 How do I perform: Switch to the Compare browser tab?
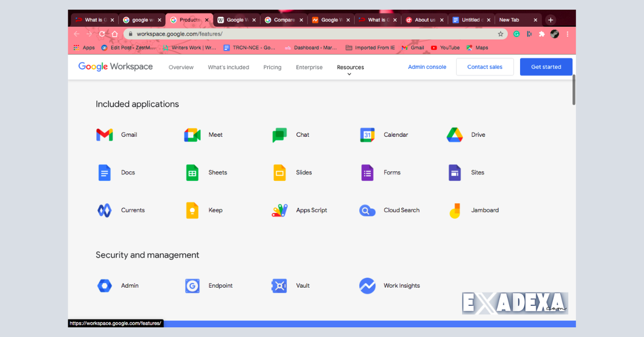(x=283, y=19)
